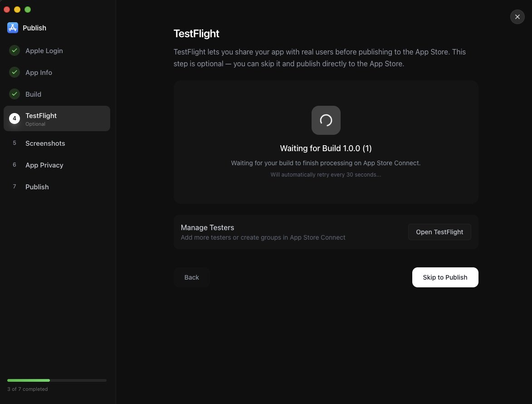Close the publish dialog with X
The height and width of the screenshot is (404, 532).
517,17
